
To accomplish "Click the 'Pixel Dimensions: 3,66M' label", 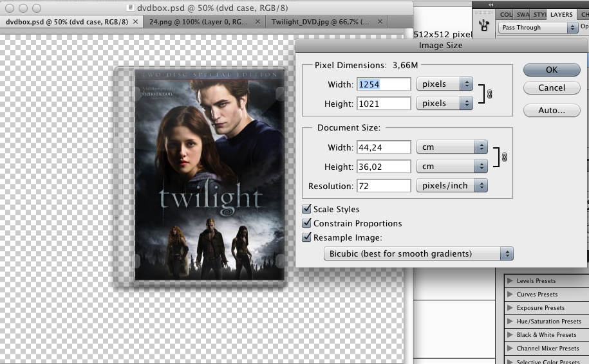I will click(366, 66).
